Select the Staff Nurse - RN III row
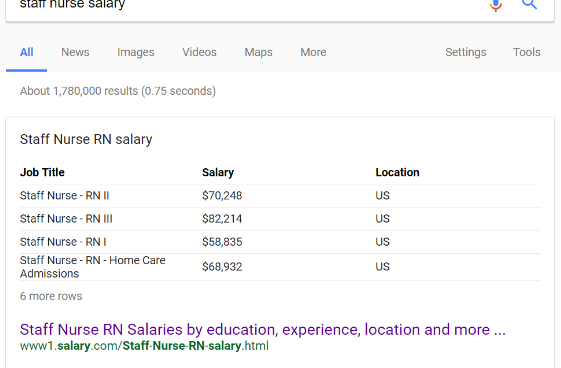 (x=280, y=219)
